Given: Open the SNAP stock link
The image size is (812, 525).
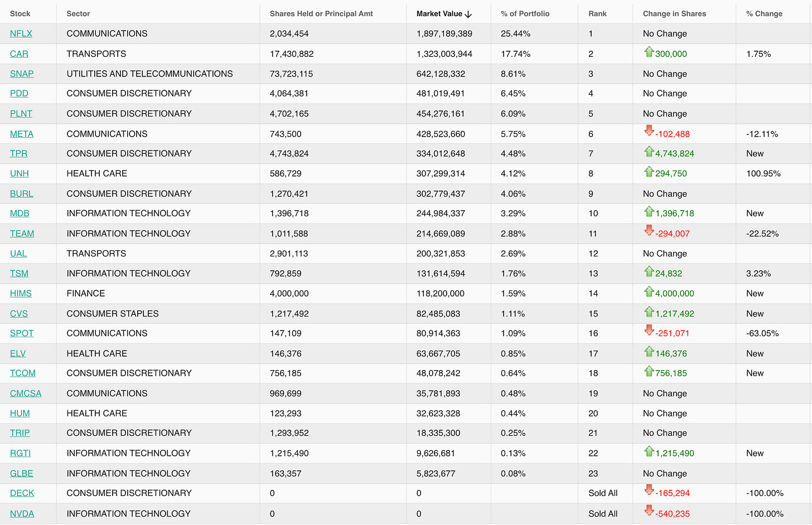Looking at the screenshot, I should (x=22, y=74).
